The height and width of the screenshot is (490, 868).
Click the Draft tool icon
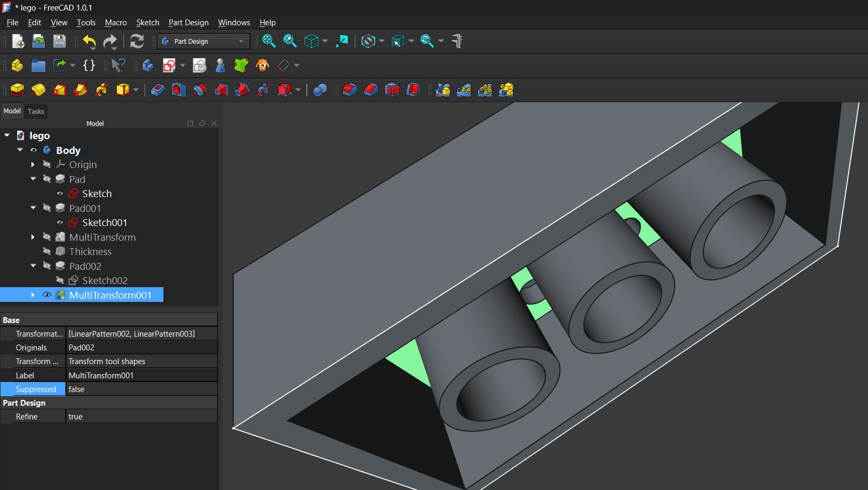tap(392, 90)
